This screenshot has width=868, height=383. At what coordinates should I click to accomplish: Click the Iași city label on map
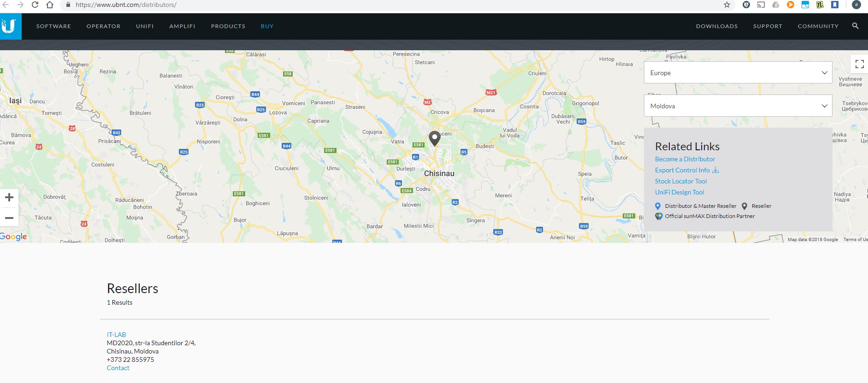point(15,100)
